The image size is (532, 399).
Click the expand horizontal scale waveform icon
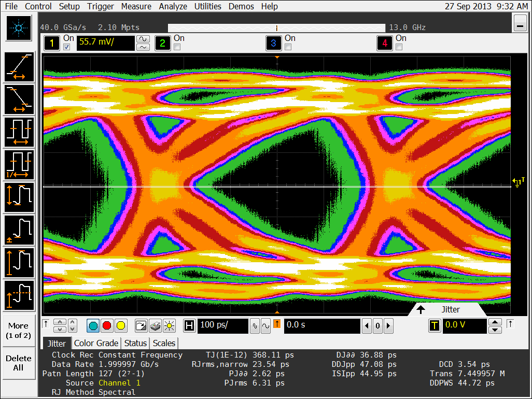click(265, 326)
